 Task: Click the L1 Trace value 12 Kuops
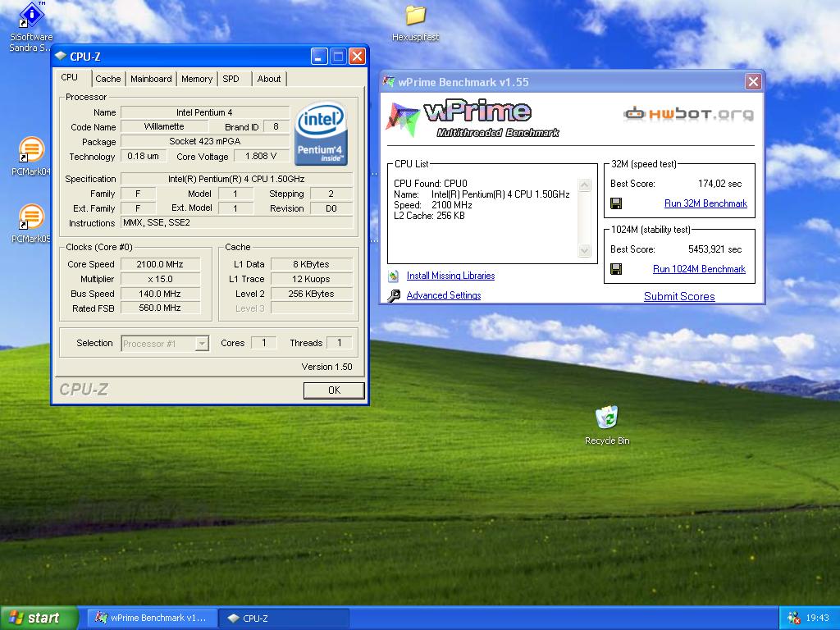tap(311, 279)
